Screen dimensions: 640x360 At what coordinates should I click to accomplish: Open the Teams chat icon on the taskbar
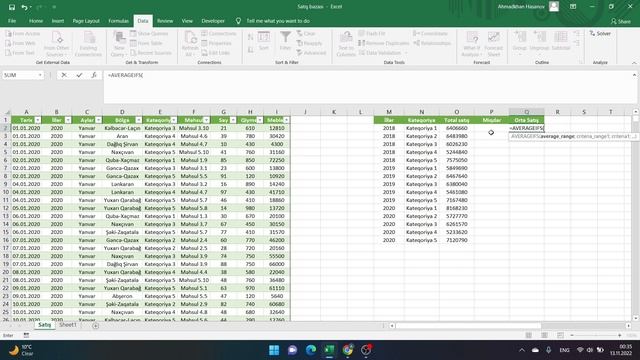(292, 350)
